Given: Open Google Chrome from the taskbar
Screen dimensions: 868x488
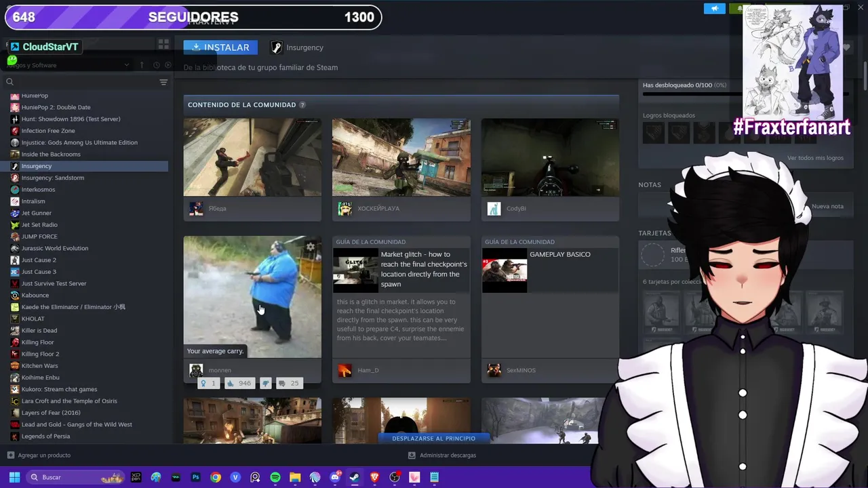Looking at the screenshot, I should pos(216,477).
